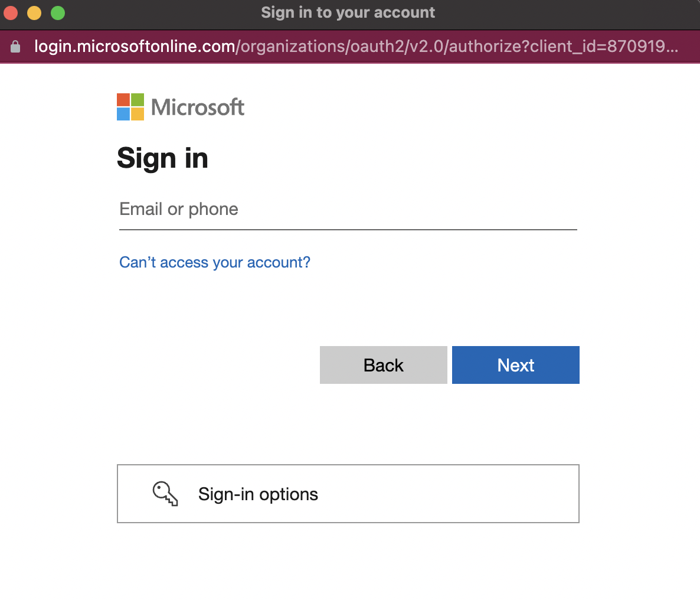
Task: Click the Sign in heading
Action: click(162, 158)
